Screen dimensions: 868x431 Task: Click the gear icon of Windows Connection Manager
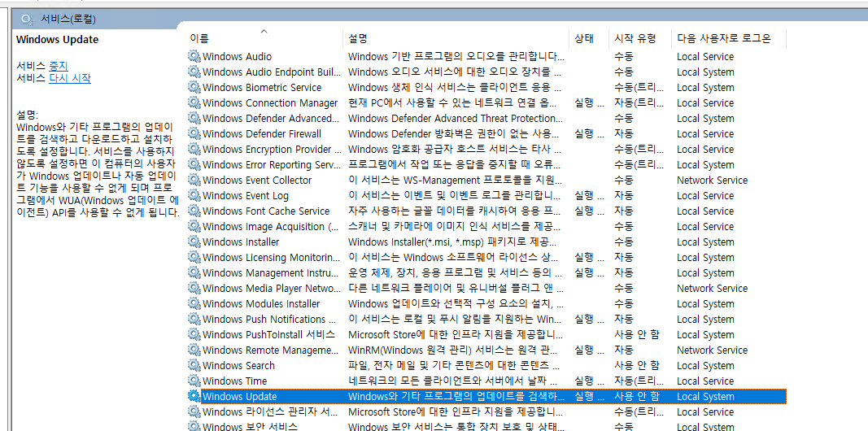point(194,102)
